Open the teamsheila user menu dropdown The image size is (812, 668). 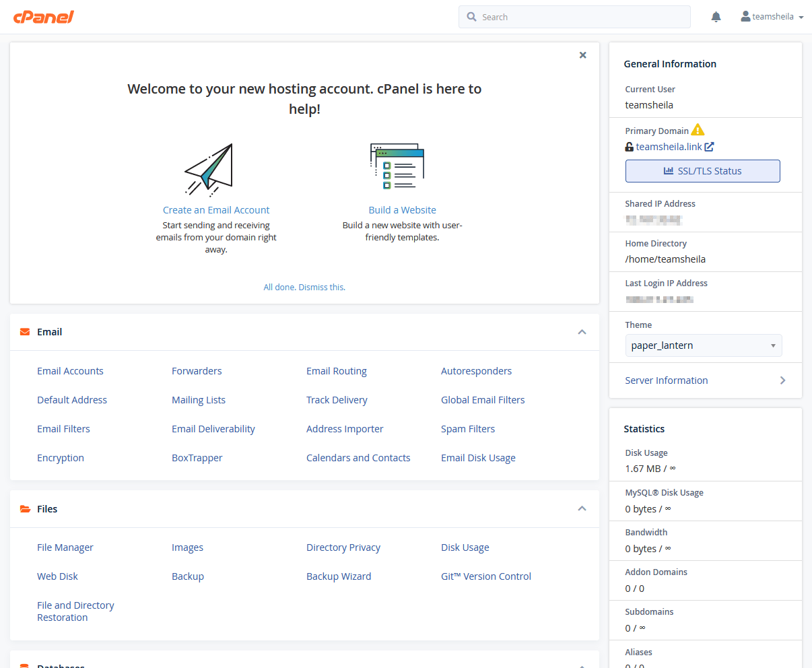tap(772, 16)
